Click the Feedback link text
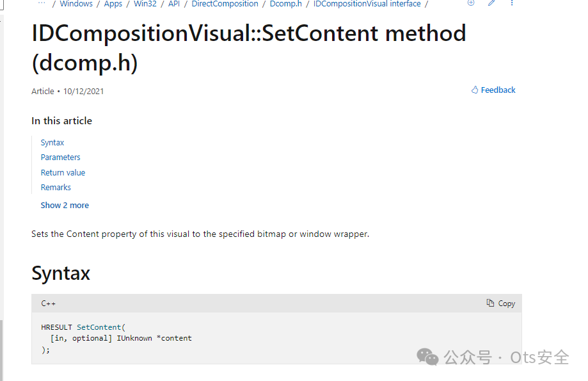Viewport: 588px width, 381px height. pos(498,90)
